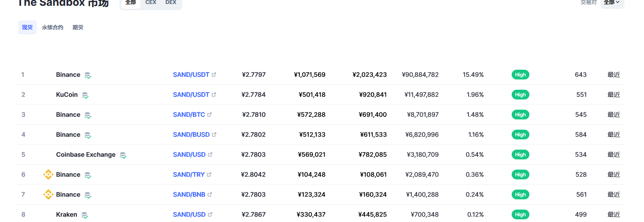The width and height of the screenshot is (644, 222).
Task: Click the price ¥2.8042
Action: (253, 174)
